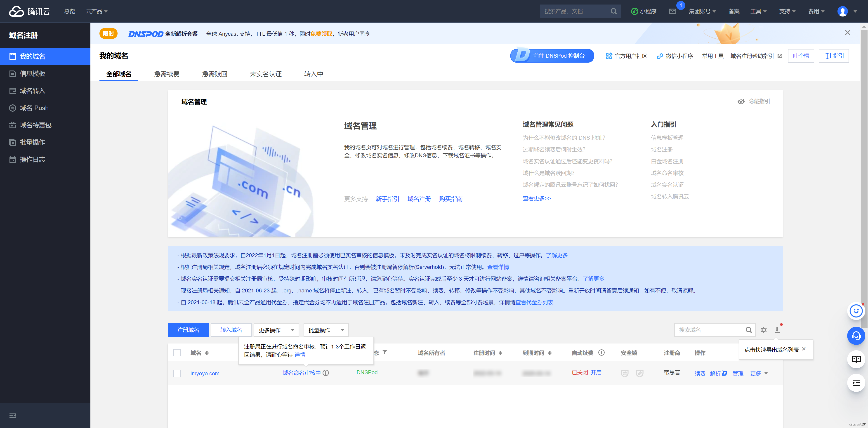Click the search magnifier icon in top bar

click(614, 11)
